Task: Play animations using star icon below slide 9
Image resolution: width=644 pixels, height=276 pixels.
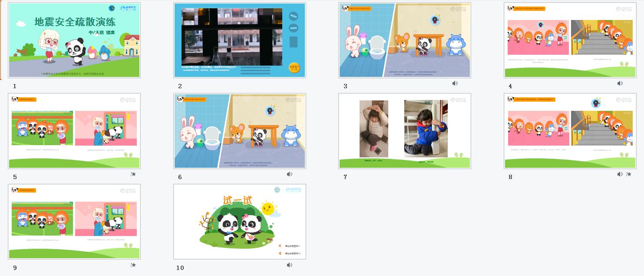Action: pos(133,265)
